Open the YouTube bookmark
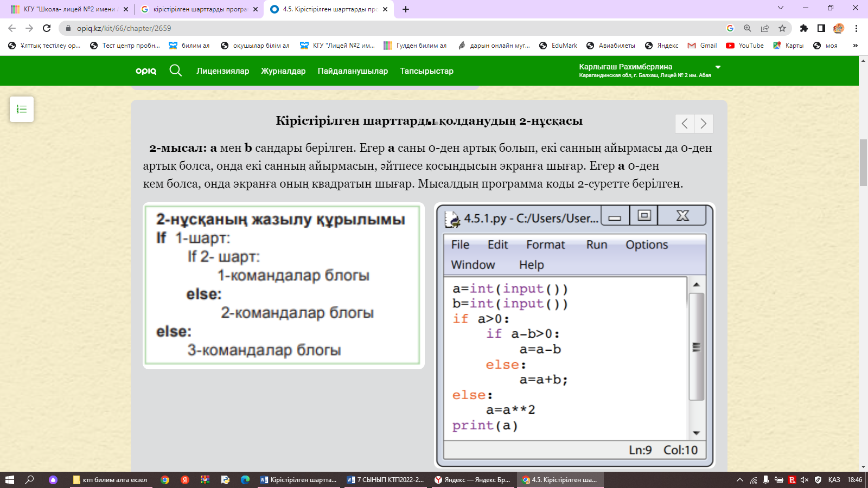This screenshot has height=488, width=868. [x=745, y=46]
